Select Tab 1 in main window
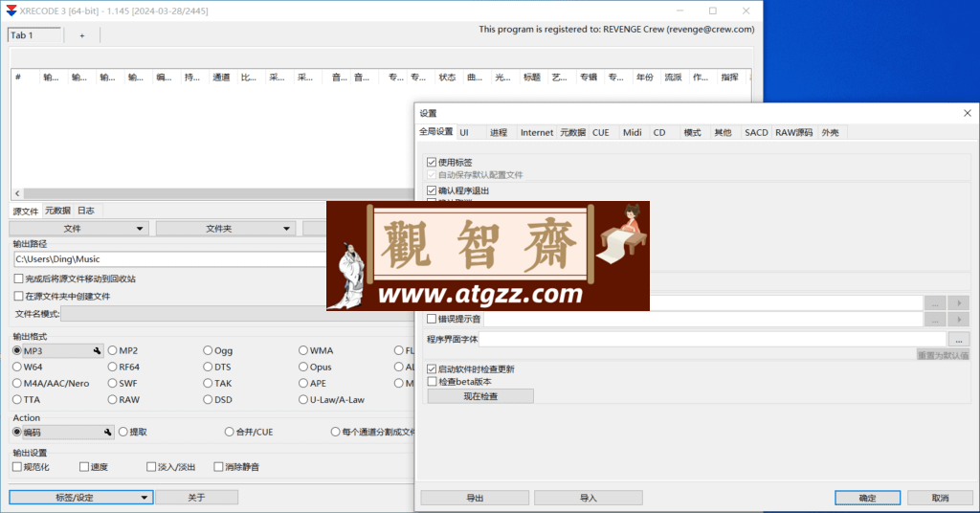This screenshot has width=980, height=513. click(35, 35)
